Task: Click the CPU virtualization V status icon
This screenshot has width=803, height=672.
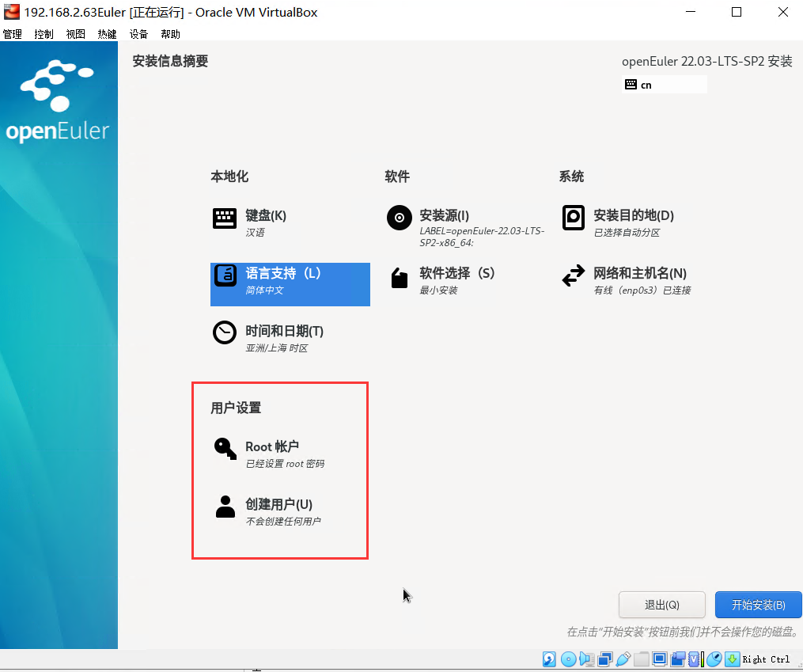Action: pos(694,659)
